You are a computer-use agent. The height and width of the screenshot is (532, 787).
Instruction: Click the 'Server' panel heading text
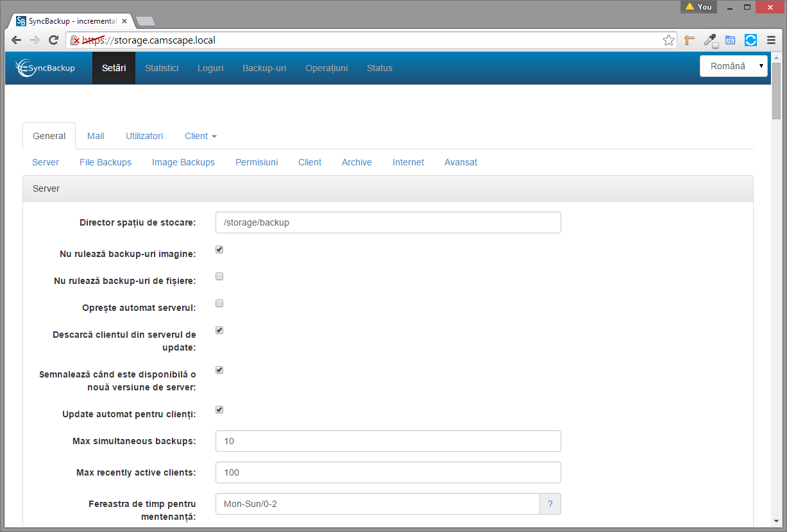pos(46,188)
